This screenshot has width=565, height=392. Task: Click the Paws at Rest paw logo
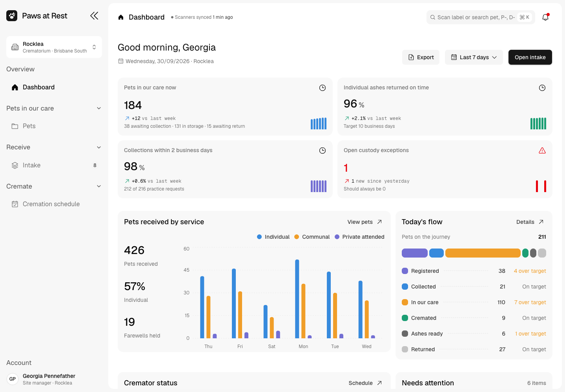pyautogui.click(x=12, y=16)
